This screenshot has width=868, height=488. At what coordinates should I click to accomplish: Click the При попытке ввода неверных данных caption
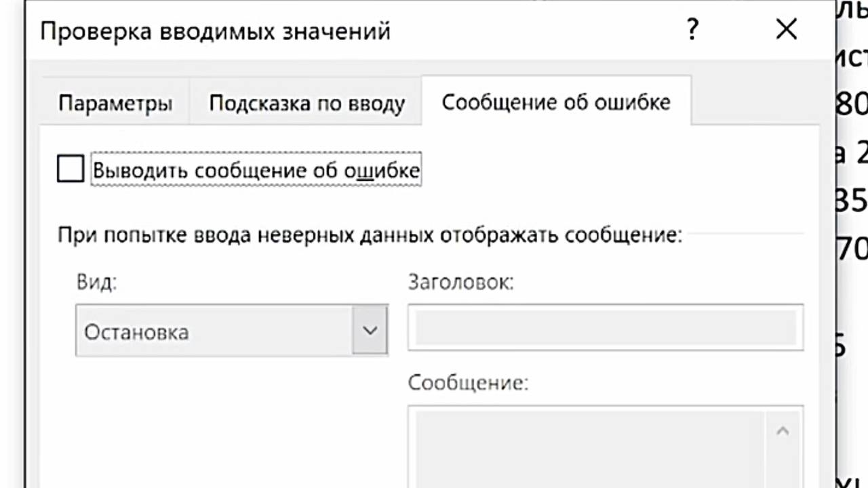370,235
